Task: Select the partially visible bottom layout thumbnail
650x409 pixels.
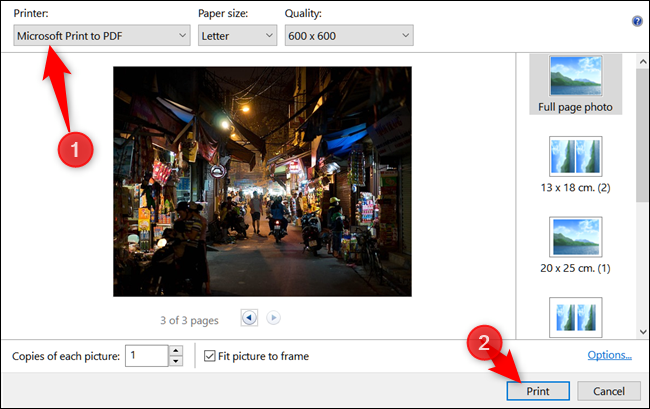Action: pos(574,316)
